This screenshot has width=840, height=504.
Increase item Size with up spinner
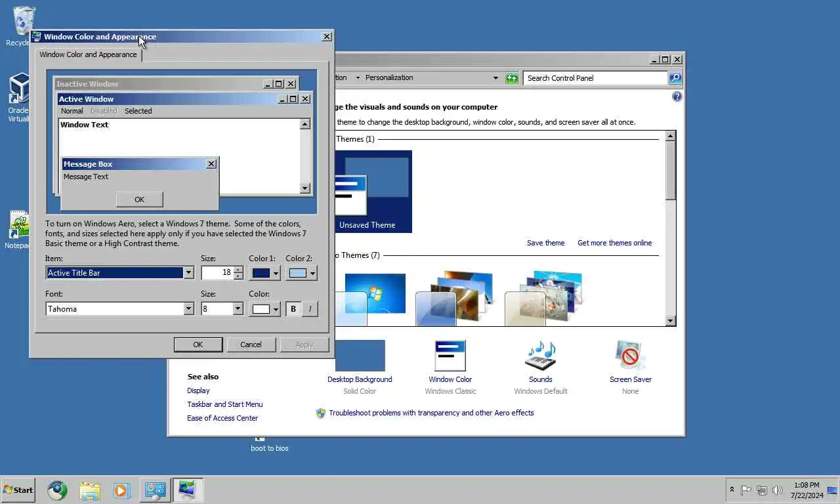coord(238,269)
